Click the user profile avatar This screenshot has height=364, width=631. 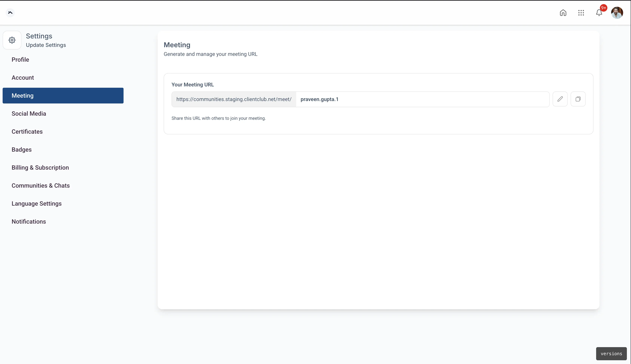coord(617,13)
